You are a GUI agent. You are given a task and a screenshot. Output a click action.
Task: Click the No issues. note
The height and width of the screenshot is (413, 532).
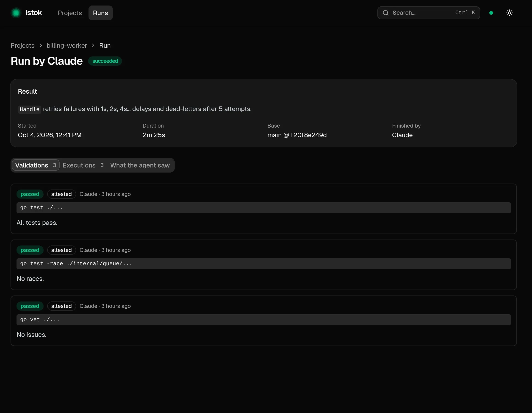click(x=31, y=335)
